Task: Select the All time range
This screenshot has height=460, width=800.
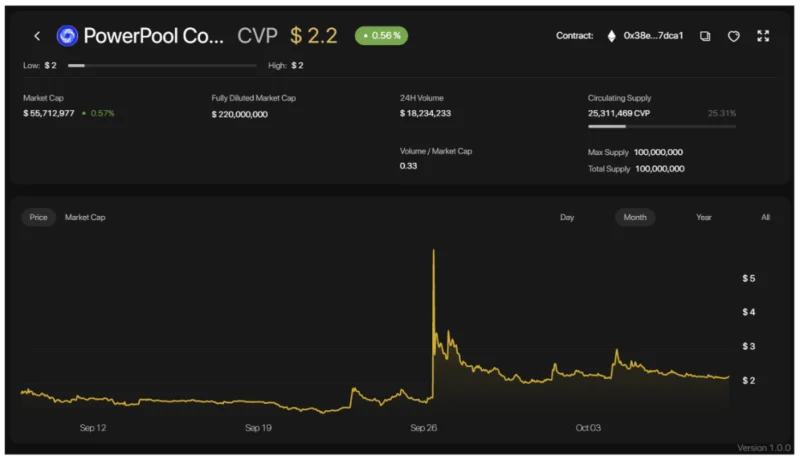Action: click(765, 217)
